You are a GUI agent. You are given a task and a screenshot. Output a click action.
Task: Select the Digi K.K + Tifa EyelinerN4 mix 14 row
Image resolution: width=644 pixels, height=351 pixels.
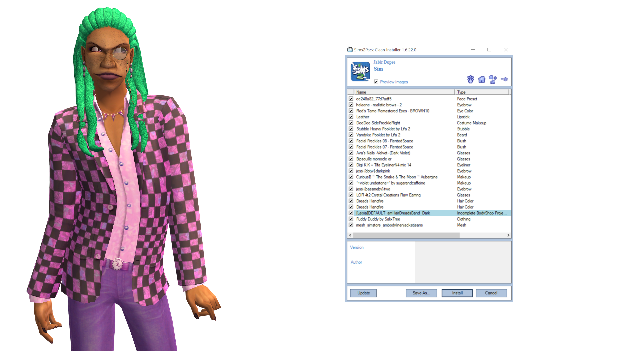[429, 165]
